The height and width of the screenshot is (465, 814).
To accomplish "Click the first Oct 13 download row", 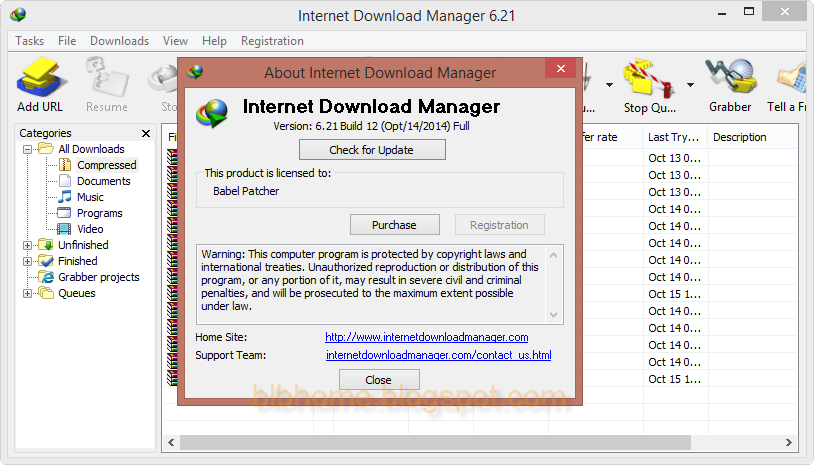I will click(674, 158).
